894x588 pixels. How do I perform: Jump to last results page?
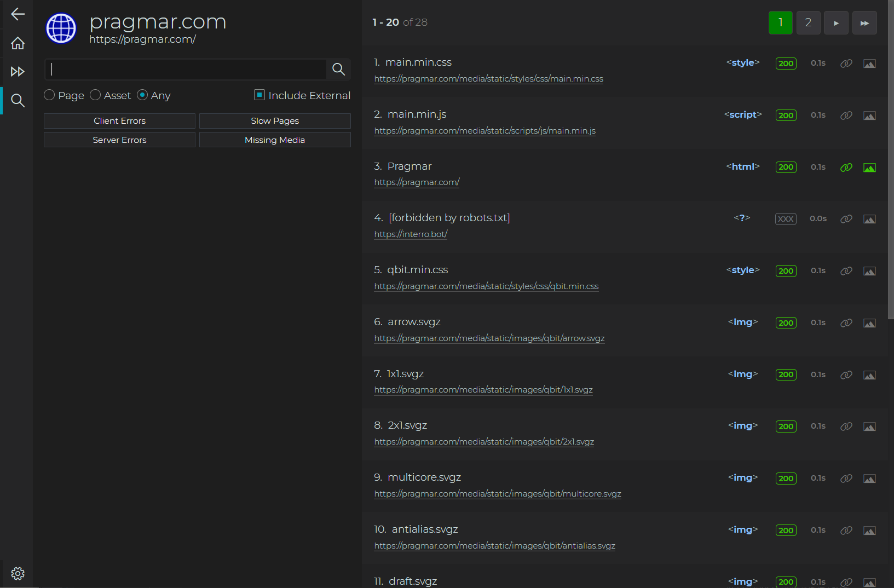click(864, 23)
